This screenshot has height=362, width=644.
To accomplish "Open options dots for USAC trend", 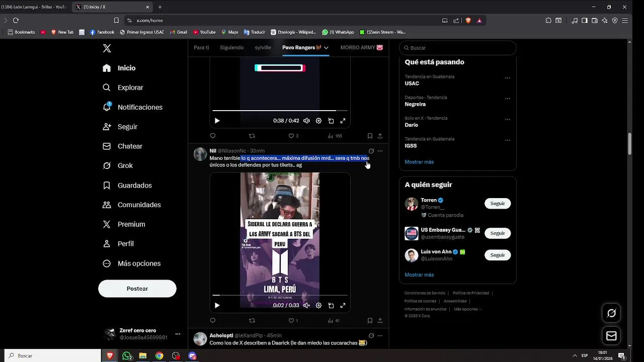I will pyautogui.click(x=508, y=78).
